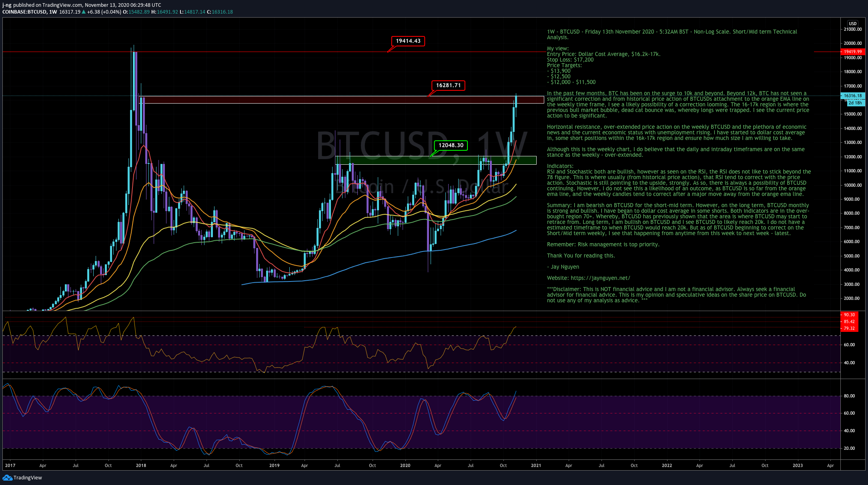868x485 pixels.
Task: Open the COINBASE:BTCUSD, 1W symbol title
Action: [30, 12]
